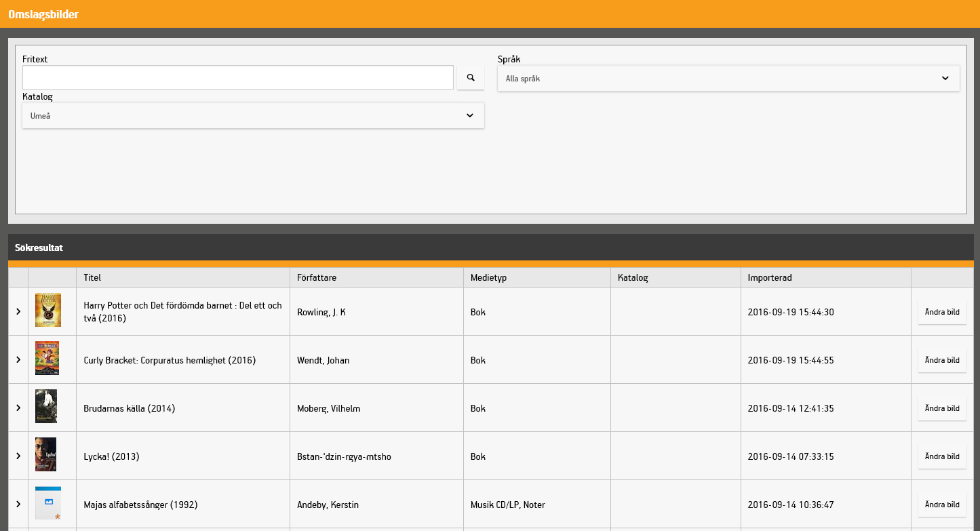This screenshot has height=531, width=980.
Task: Click author Rowling, J. K
Action: [321, 312]
